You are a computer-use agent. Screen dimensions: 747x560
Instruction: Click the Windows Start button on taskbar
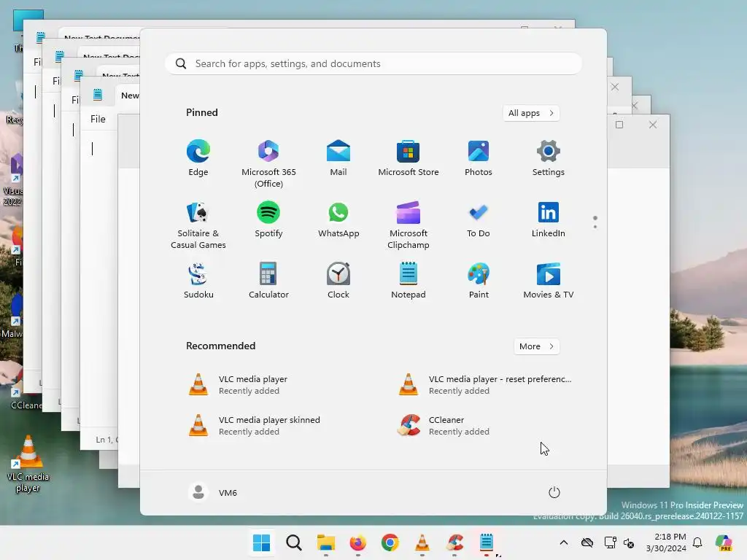coord(262,542)
